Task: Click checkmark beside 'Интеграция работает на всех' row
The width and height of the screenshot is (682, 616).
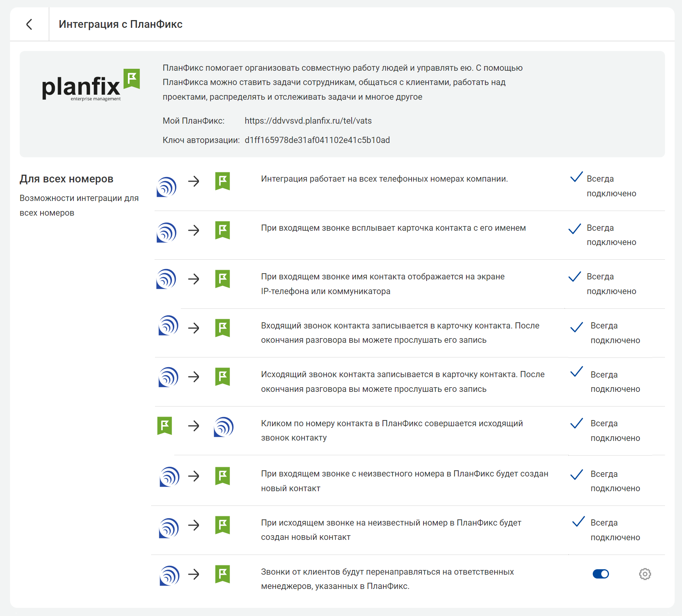Action: [577, 177]
